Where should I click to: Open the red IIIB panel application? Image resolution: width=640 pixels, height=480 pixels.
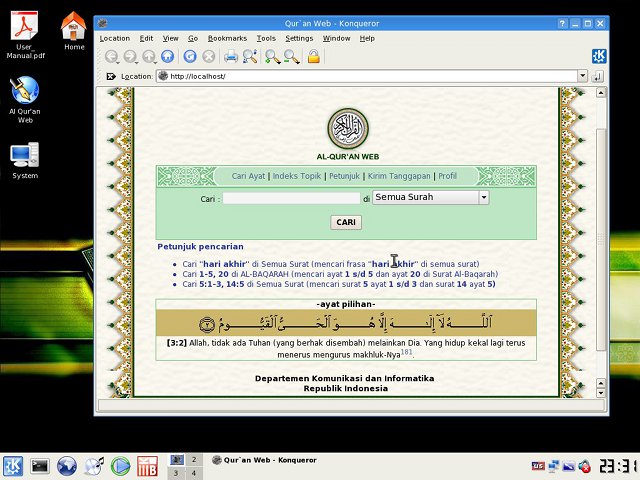(x=147, y=466)
